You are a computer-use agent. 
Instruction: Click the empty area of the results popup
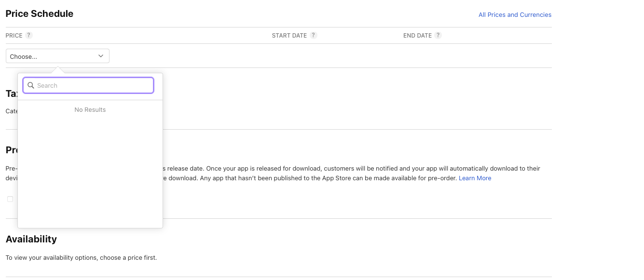pyautogui.click(x=90, y=169)
